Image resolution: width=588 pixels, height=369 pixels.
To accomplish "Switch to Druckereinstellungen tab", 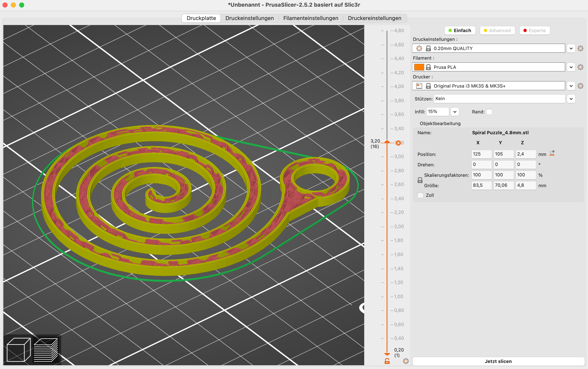I will (x=374, y=18).
